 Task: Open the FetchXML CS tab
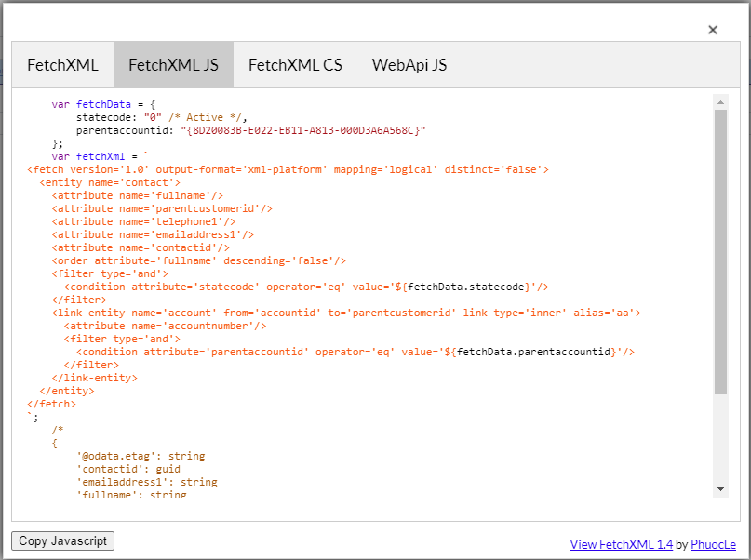pos(295,65)
